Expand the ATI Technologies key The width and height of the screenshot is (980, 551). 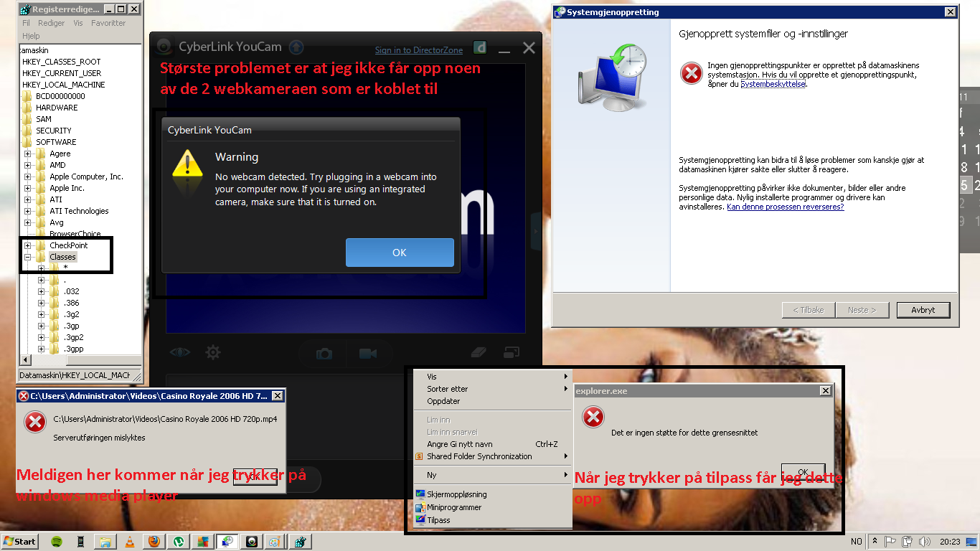[x=28, y=211]
